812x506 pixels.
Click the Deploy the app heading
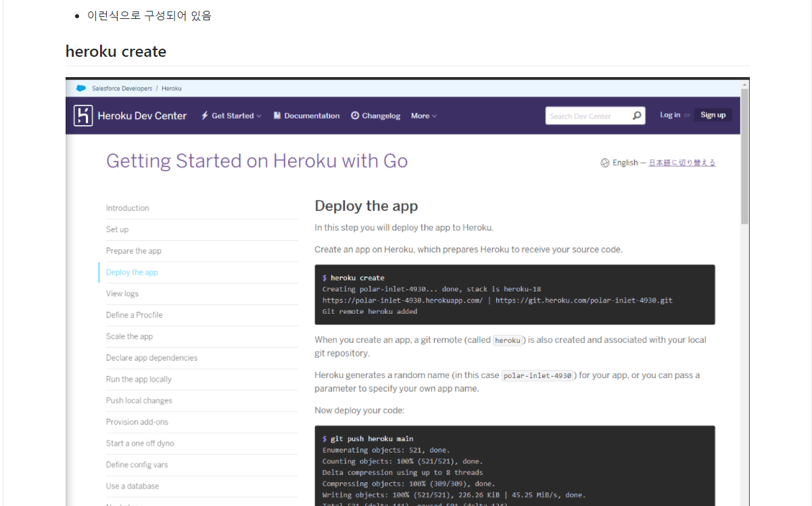click(366, 206)
